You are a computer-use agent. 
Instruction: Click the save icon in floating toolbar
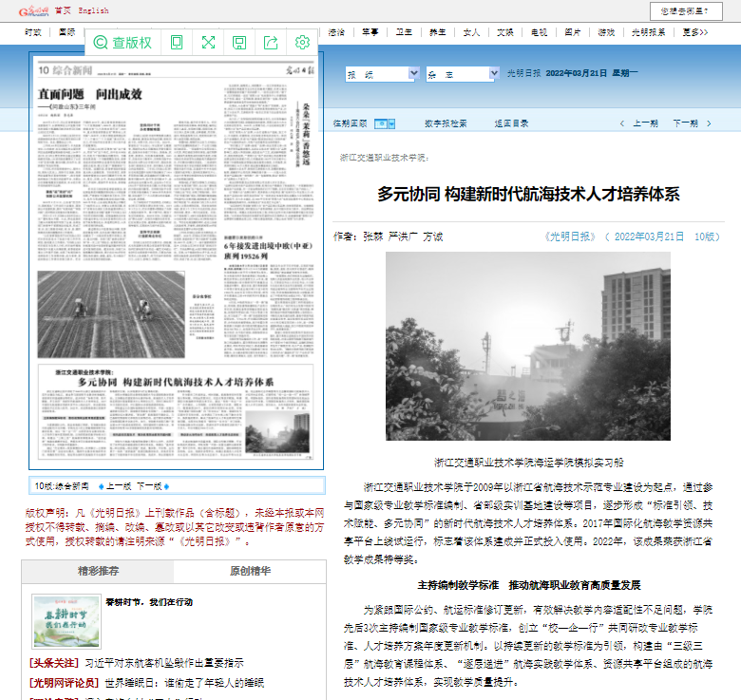(x=239, y=42)
